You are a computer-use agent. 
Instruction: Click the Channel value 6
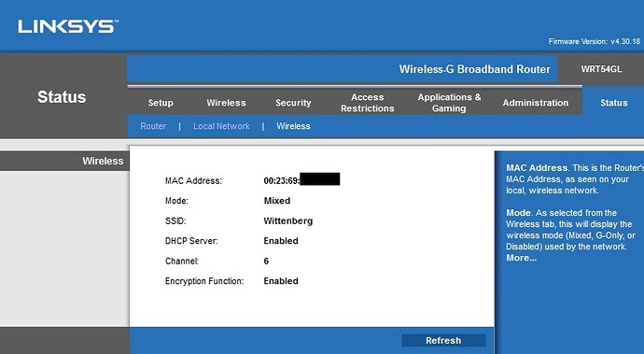[x=266, y=262]
